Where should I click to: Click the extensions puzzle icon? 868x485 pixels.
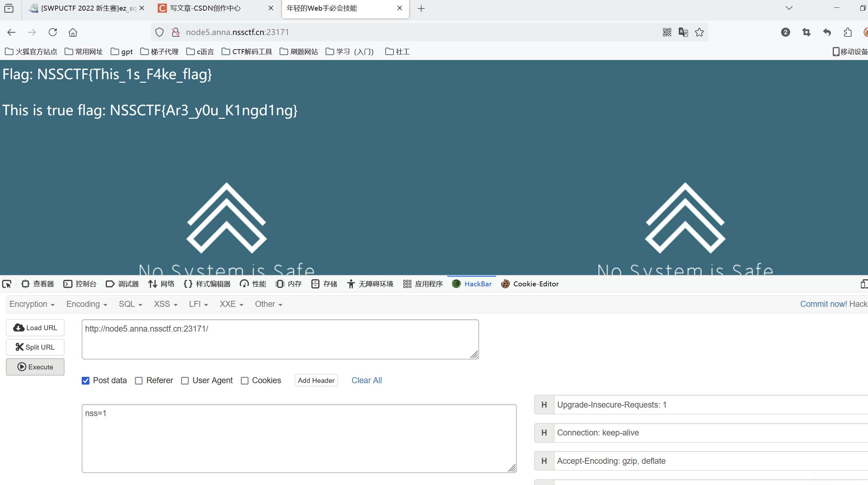pos(847,32)
